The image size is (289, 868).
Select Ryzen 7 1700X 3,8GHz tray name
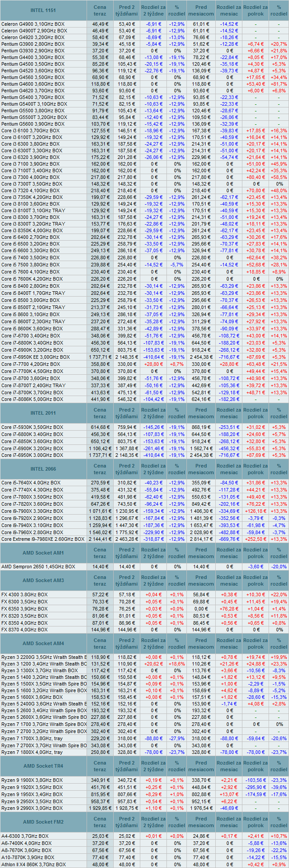click(x=32, y=739)
